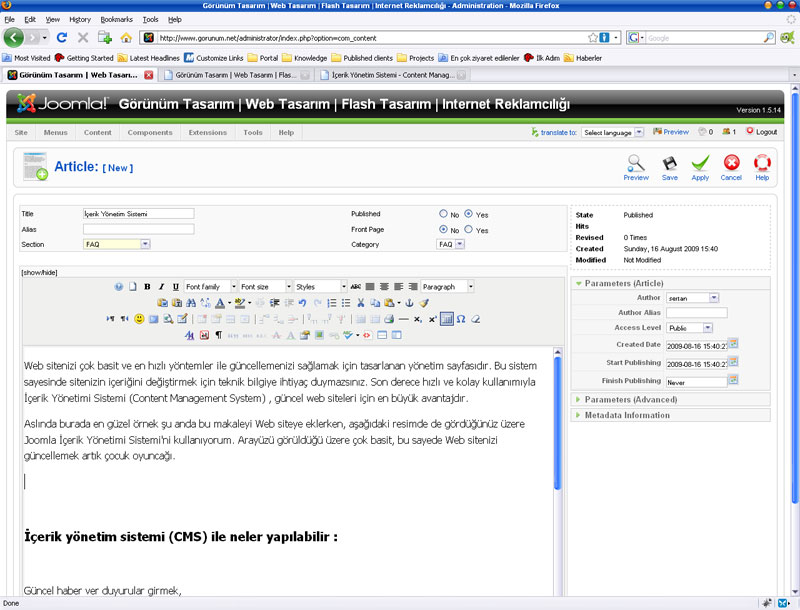Open the Font family dropdown
The width and height of the screenshot is (800, 610).
[211, 287]
